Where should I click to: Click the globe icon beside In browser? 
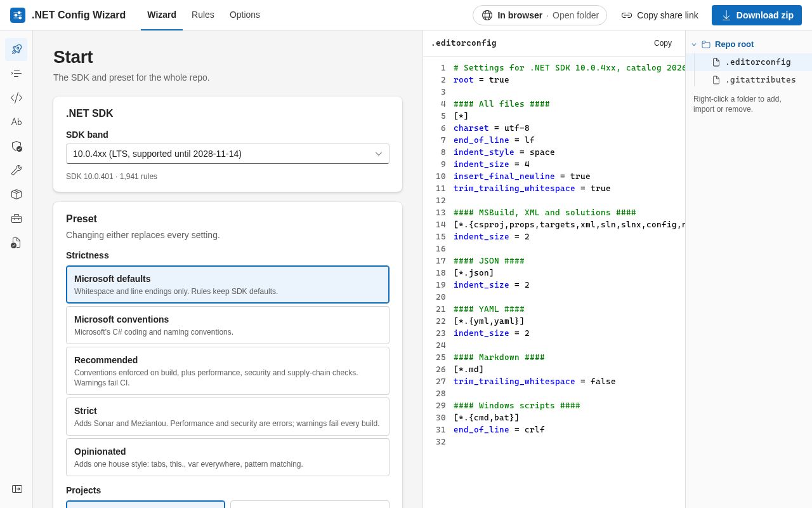487,15
